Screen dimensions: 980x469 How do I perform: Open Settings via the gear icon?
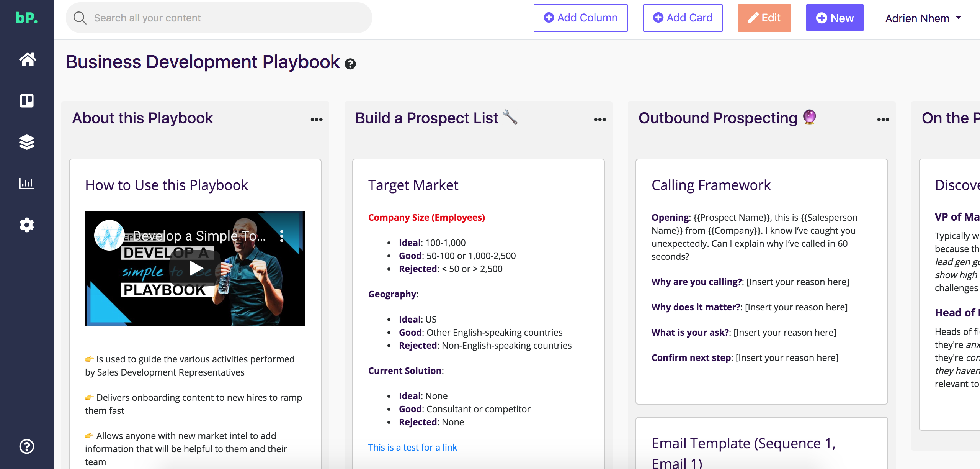27,225
